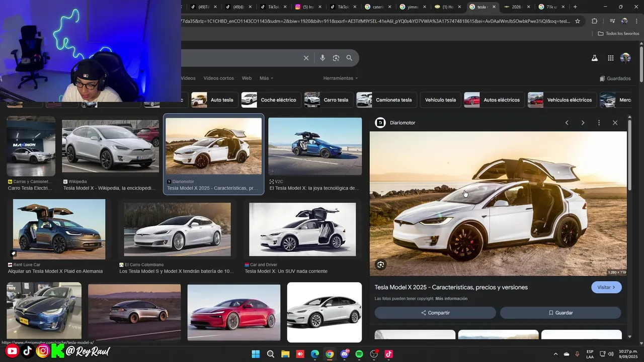Start voice search with the microphone icon
The image size is (644, 362).
[323, 58]
